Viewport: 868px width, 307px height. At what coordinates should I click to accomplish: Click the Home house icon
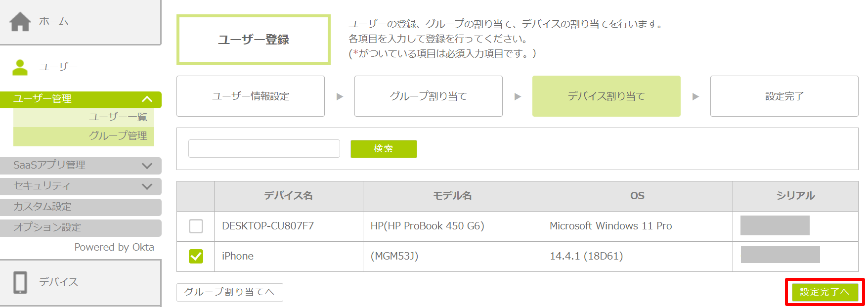click(20, 22)
